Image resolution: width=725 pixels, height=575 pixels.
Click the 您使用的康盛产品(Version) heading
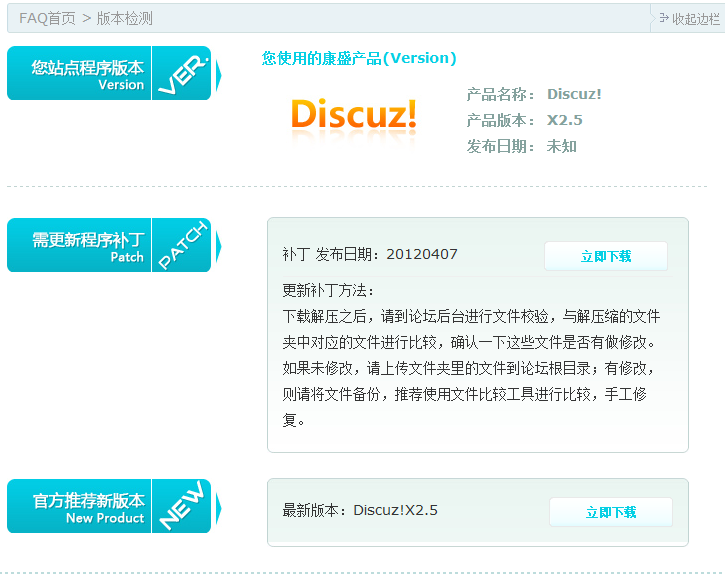pyautogui.click(x=359, y=58)
